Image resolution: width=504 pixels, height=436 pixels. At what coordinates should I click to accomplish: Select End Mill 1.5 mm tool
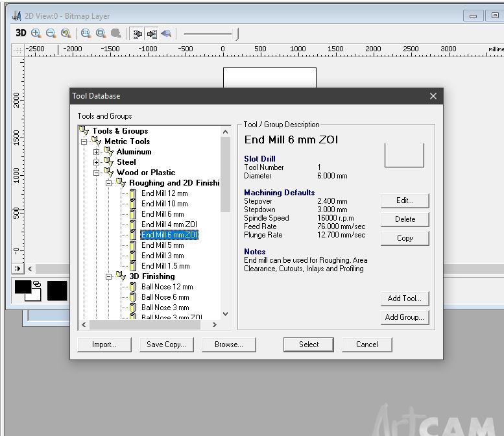pos(165,266)
